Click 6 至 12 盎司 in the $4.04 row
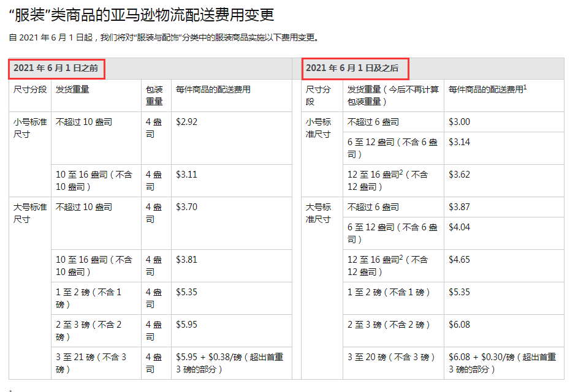The width and height of the screenshot is (578, 392). pos(392,233)
